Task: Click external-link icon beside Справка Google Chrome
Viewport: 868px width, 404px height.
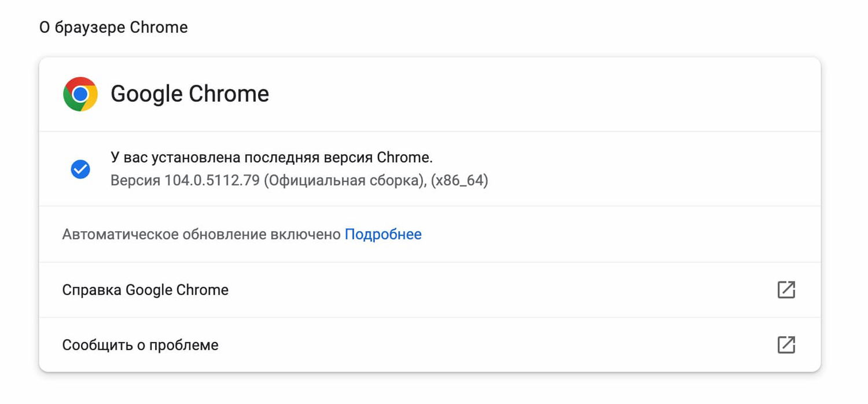Action: click(x=786, y=290)
